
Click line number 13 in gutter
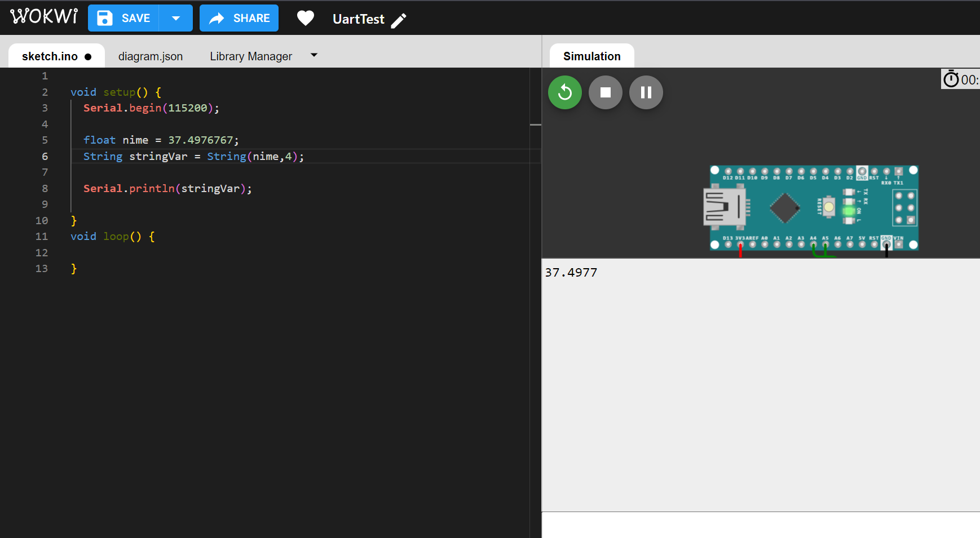pos(42,269)
